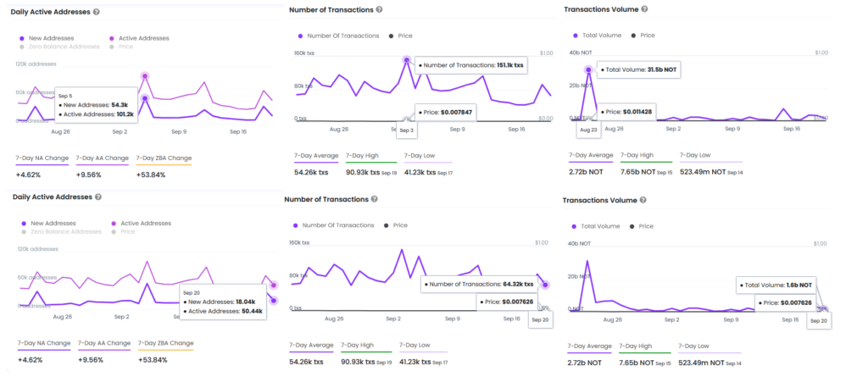Click the 151.1k txs peak data point marker
The width and height of the screenshot is (868, 377).
tap(406, 60)
